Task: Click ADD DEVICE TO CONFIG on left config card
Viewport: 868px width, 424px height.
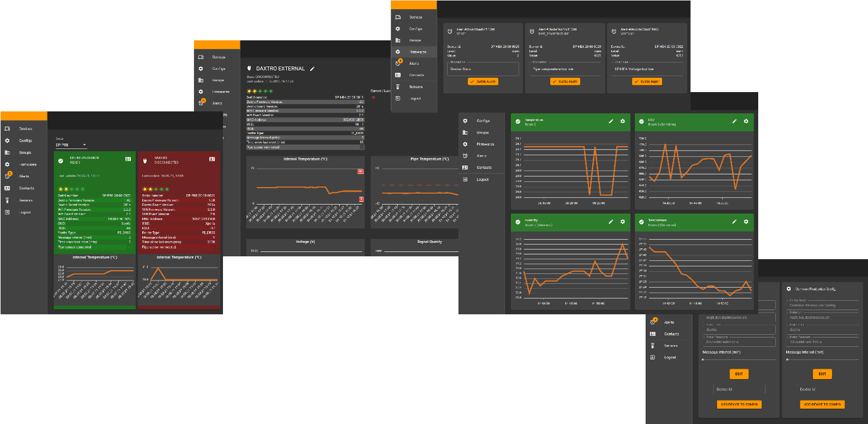Action: click(739, 404)
